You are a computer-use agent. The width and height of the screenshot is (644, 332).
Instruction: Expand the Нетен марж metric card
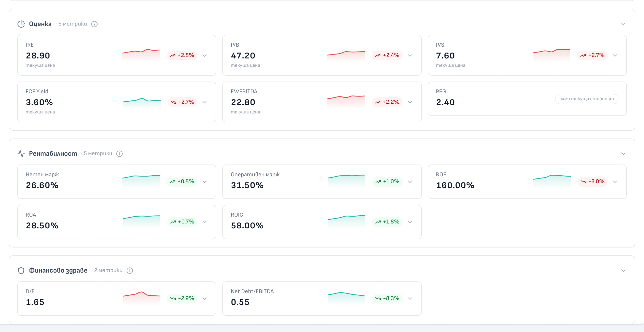tap(205, 182)
